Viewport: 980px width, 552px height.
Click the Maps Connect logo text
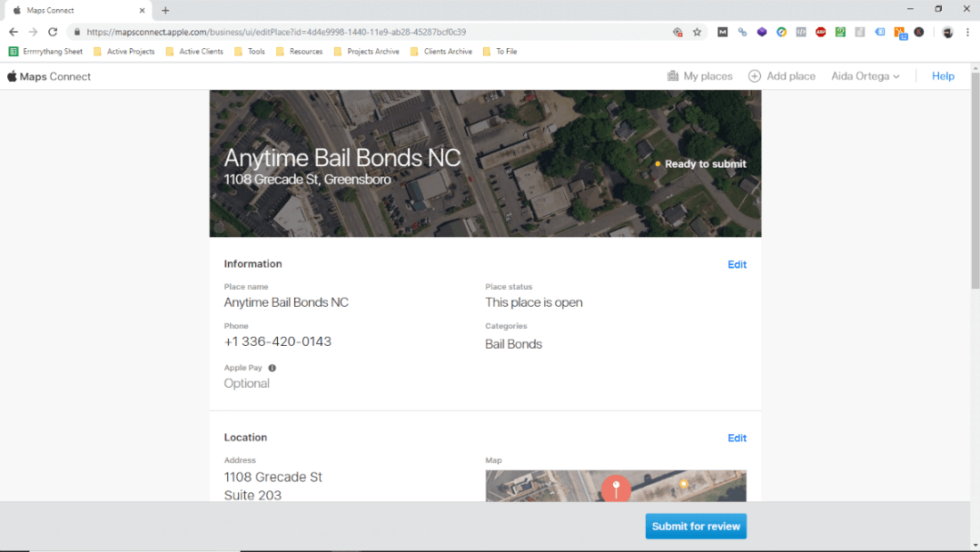point(55,76)
